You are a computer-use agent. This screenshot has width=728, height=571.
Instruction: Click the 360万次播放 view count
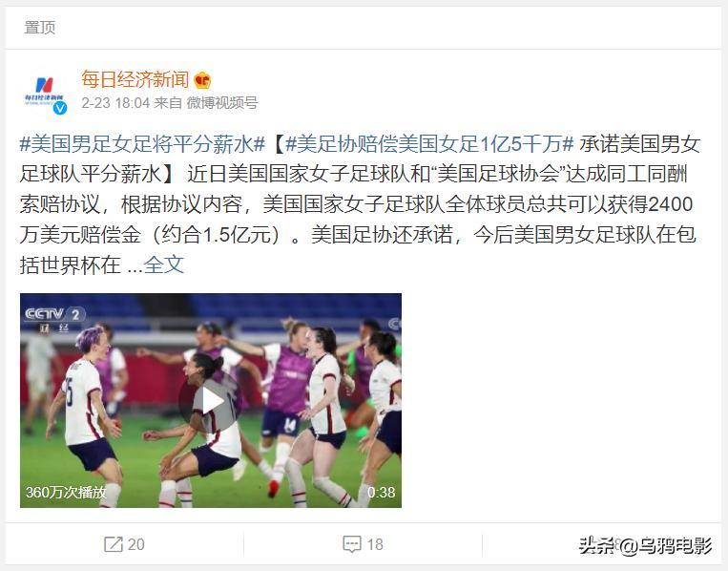coord(66,492)
